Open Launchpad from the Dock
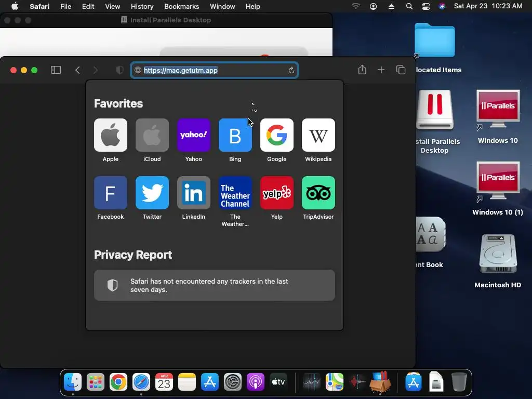The image size is (532, 399). (96, 382)
